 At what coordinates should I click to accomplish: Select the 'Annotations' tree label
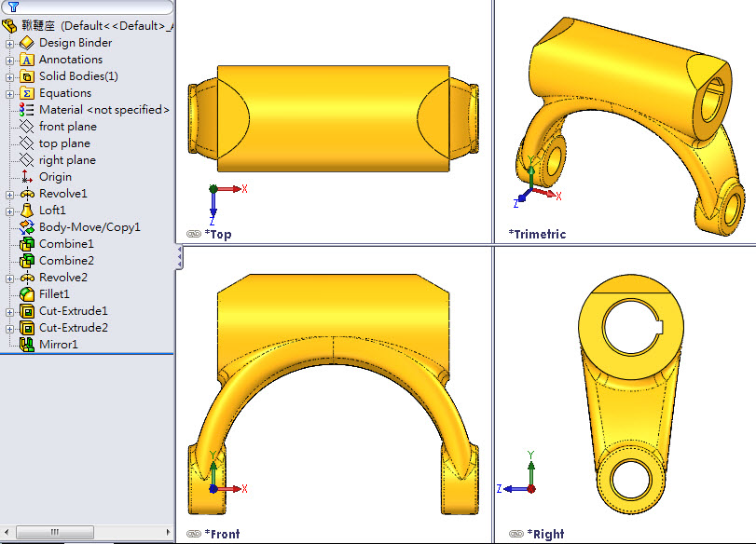click(71, 60)
